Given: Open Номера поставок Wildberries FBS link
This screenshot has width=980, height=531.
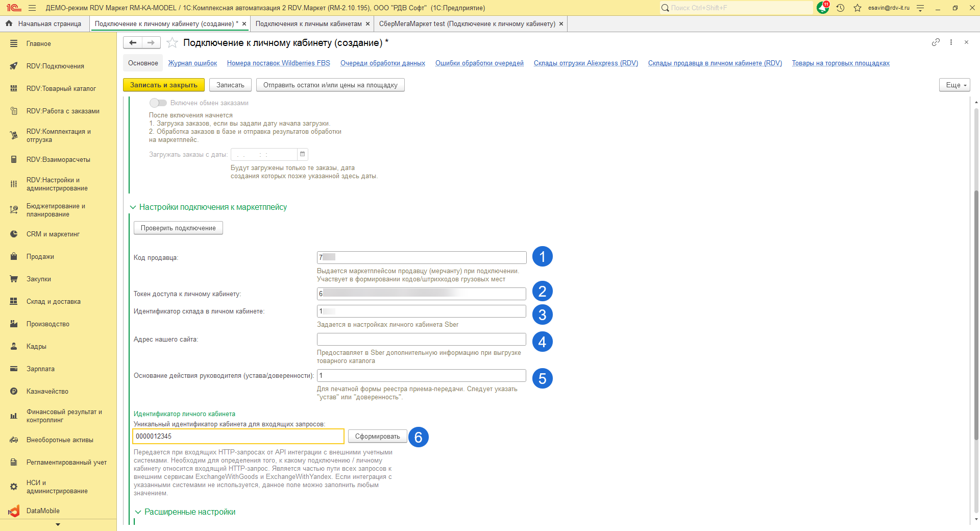Looking at the screenshot, I should pyautogui.click(x=279, y=63).
